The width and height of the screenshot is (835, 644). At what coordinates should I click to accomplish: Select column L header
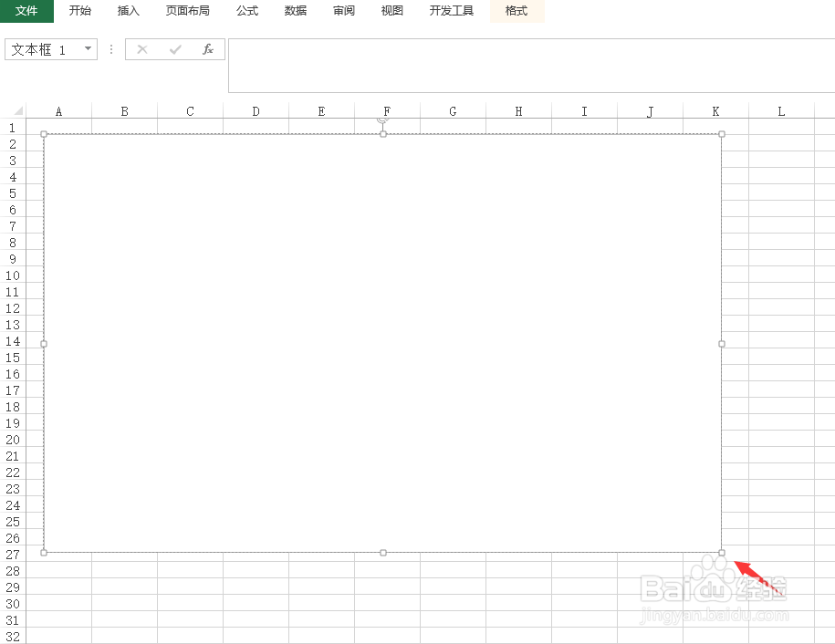(x=781, y=110)
